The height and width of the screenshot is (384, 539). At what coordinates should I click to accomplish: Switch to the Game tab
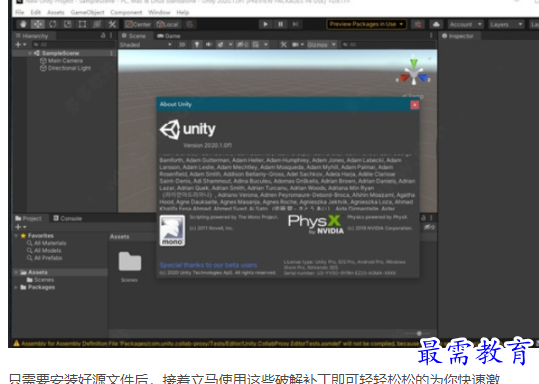coord(169,36)
